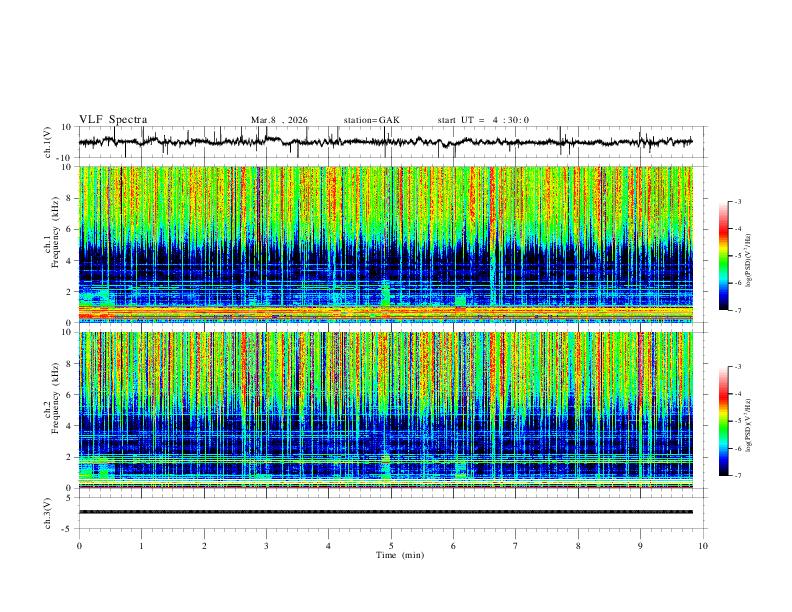792x612 pixels.
Task: Click the ch.2 colorbar PSD label
Action: click(x=748, y=425)
